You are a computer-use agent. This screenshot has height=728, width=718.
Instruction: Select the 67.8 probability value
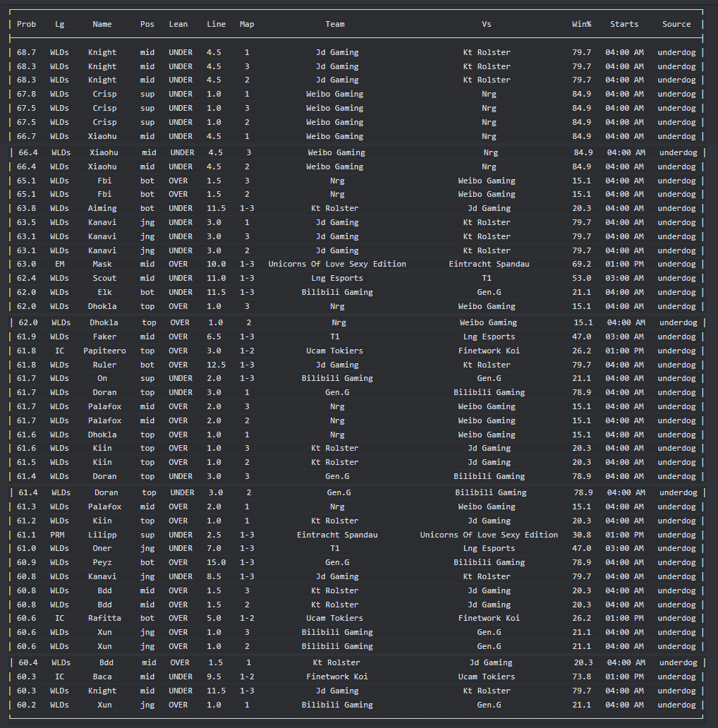[x=27, y=95]
